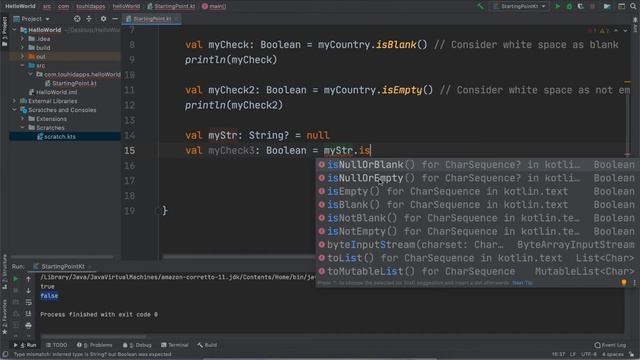Open Project Structure icon in top toolbar
The height and width of the screenshot is (360, 640).
click(x=607, y=6)
